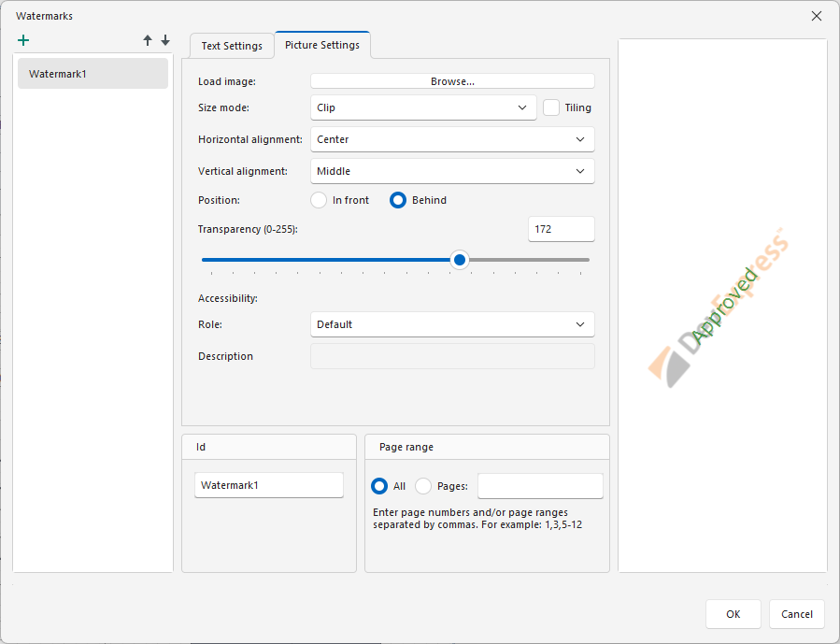Expand the Role accessibility dropdown

452,324
